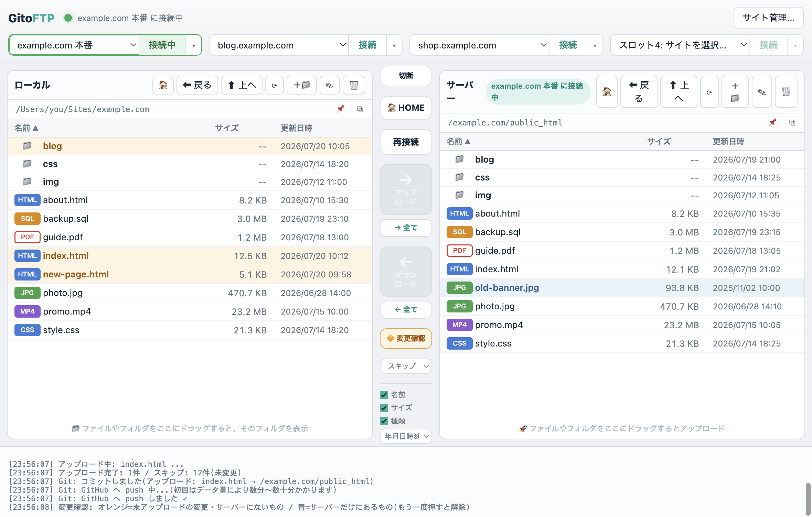This screenshot has height=517, width=812.
Task: Expand arrow beside shop.example.com 接続 button
Action: [x=595, y=45]
